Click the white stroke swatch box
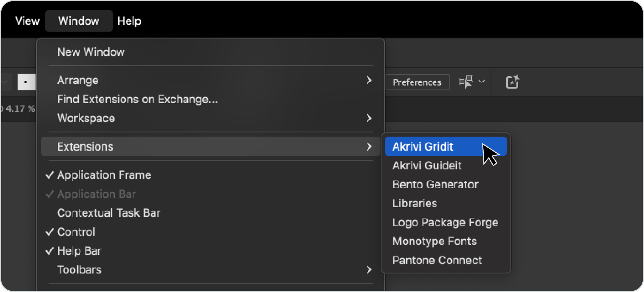Screen dimensions: 644x292 tap(26, 82)
